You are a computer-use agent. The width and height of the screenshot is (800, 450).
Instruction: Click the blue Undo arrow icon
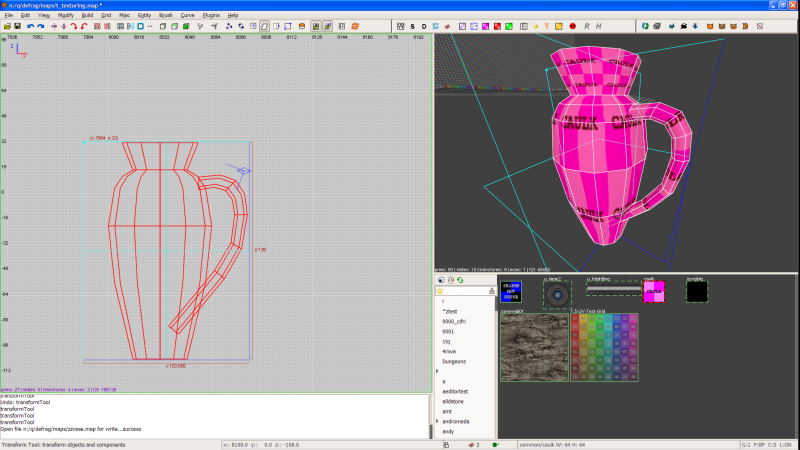29,25
